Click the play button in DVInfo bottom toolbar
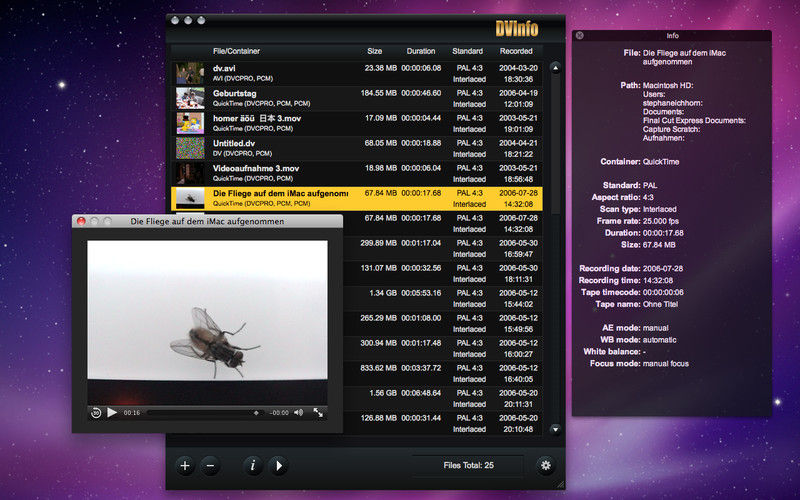 (278, 465)
